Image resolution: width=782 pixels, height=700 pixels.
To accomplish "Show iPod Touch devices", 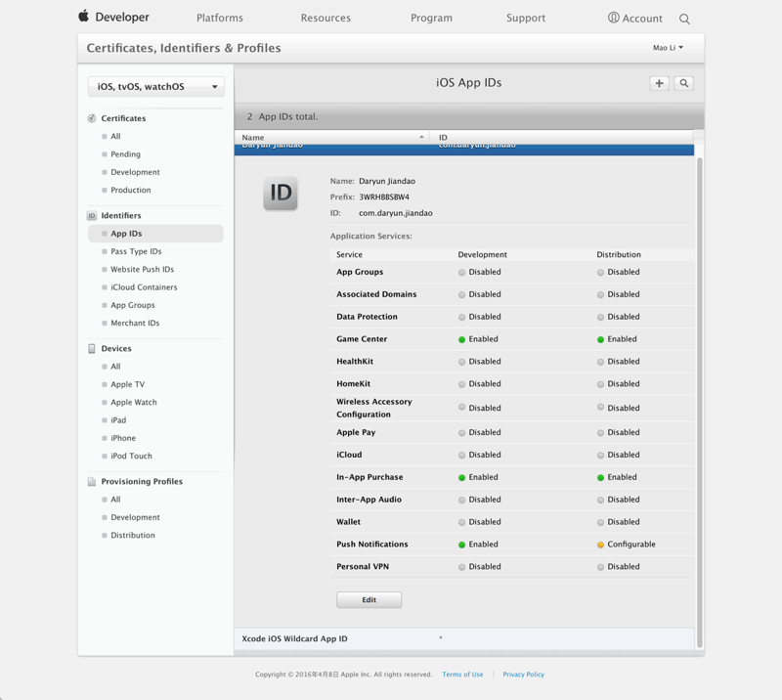I will [x=131, y=456].
